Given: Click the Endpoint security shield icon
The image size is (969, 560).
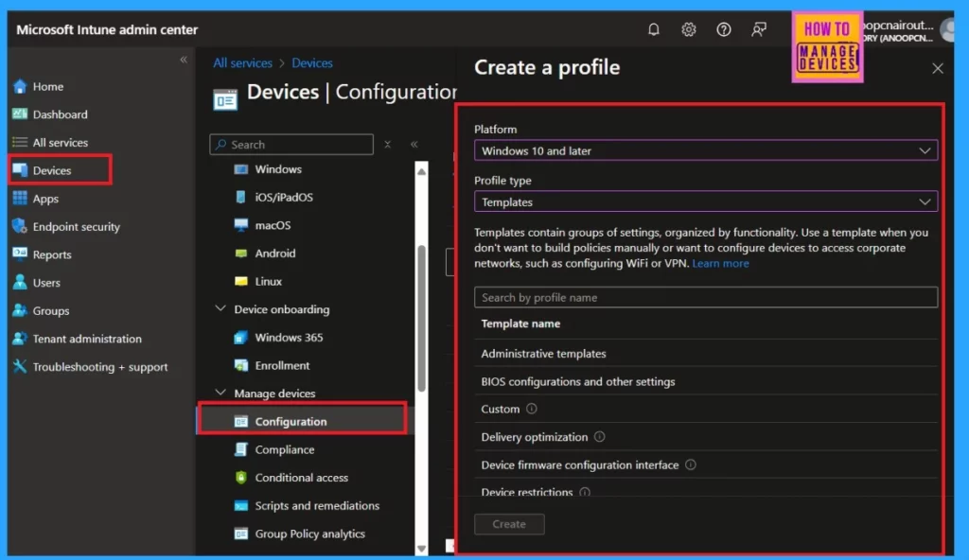Looking at the screenshot, I should coord(20,226).
